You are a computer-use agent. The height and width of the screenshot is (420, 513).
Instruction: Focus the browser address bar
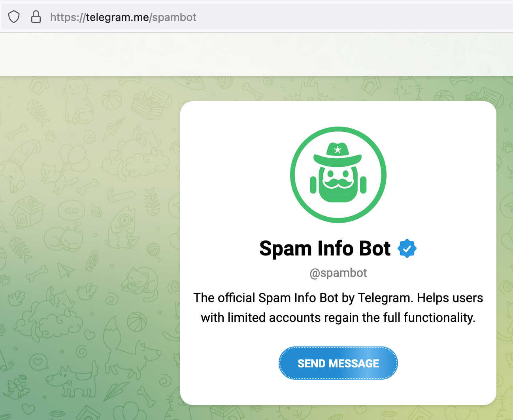pyautogui.click(x=257, y=17)
